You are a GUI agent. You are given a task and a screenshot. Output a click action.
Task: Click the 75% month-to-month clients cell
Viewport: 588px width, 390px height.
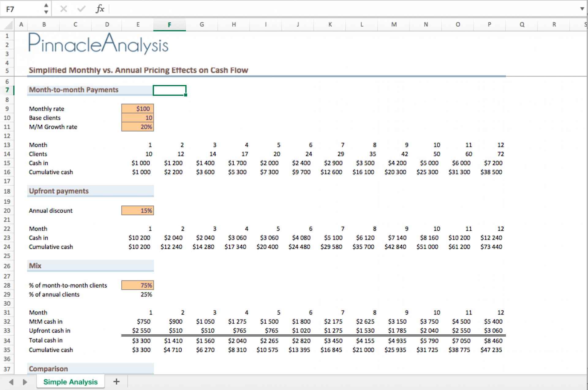click(138, 285)
